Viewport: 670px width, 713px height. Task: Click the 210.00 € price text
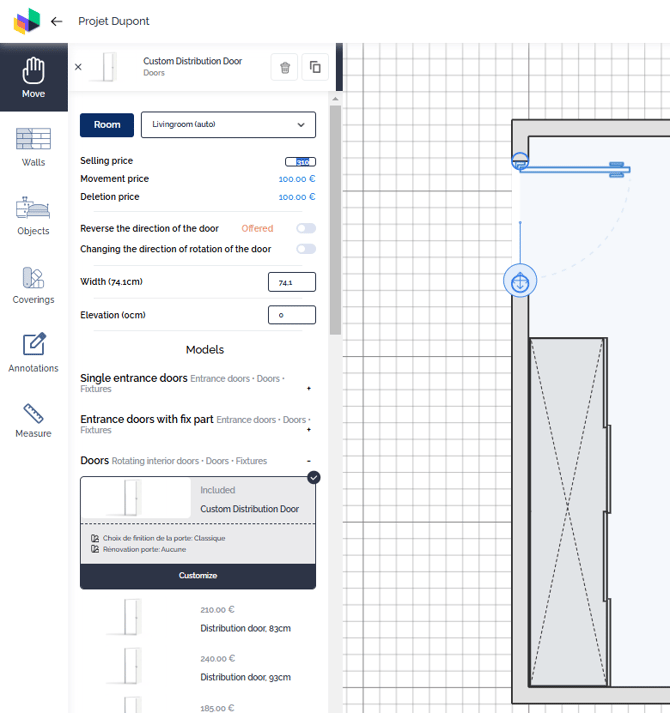[217, 609]
